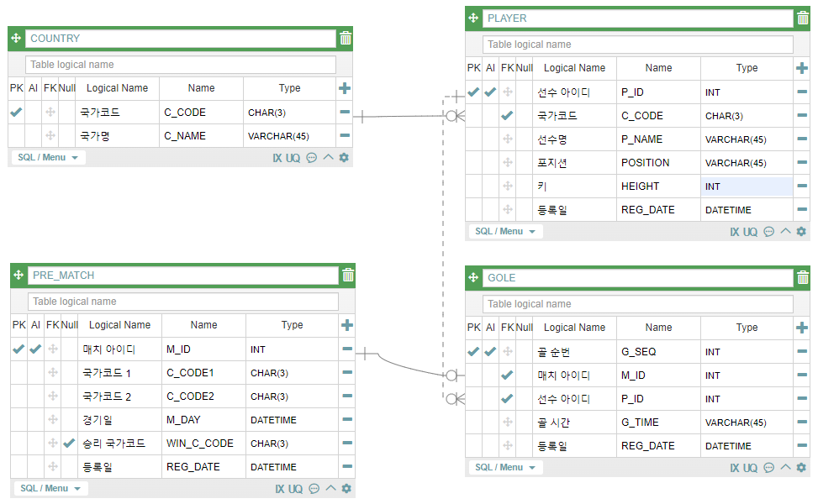
Task: Open the SQL / Menu dropdown in COUNTRY
Action: click(x=48, y=157)
